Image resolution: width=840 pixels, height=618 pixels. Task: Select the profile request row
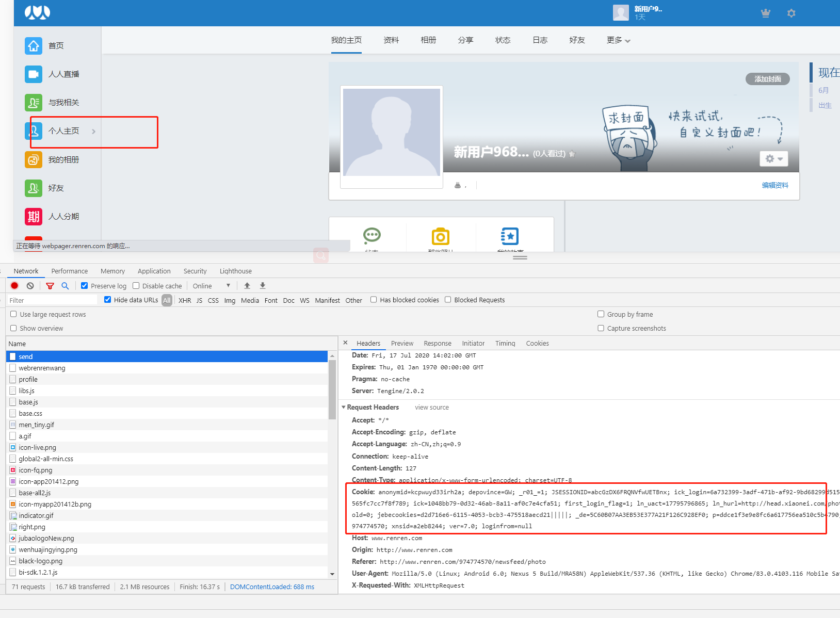point(167,379)
